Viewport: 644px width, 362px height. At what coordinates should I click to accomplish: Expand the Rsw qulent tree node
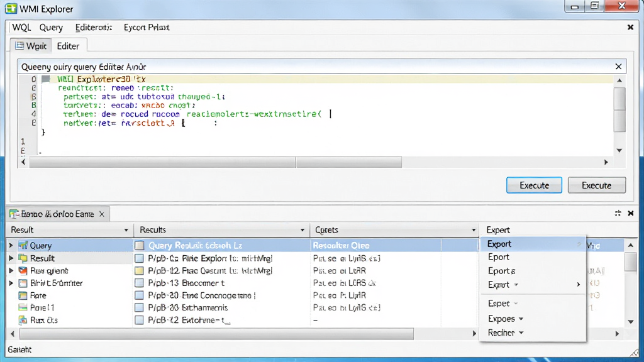click(11, 270)
